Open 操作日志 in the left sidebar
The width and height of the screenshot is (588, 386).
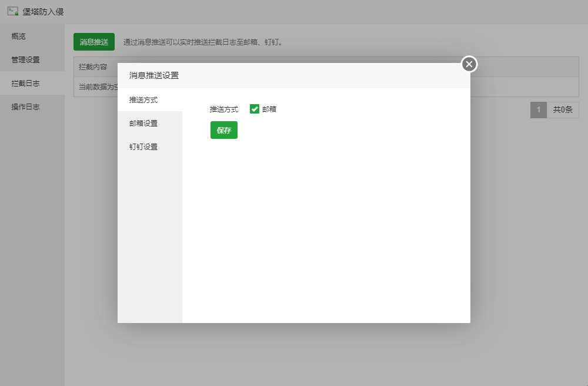click(25, 107)
